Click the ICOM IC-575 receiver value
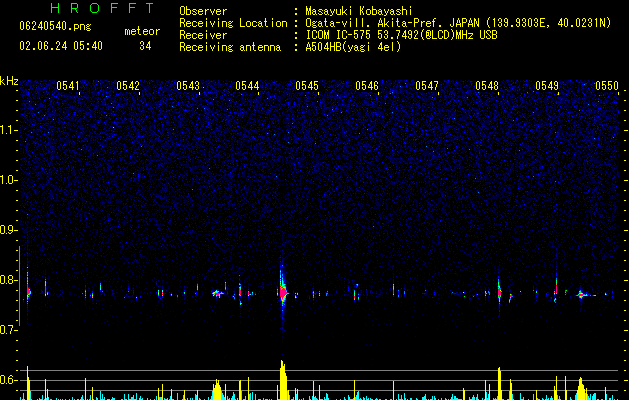629x400 pixels. (401, 35)
